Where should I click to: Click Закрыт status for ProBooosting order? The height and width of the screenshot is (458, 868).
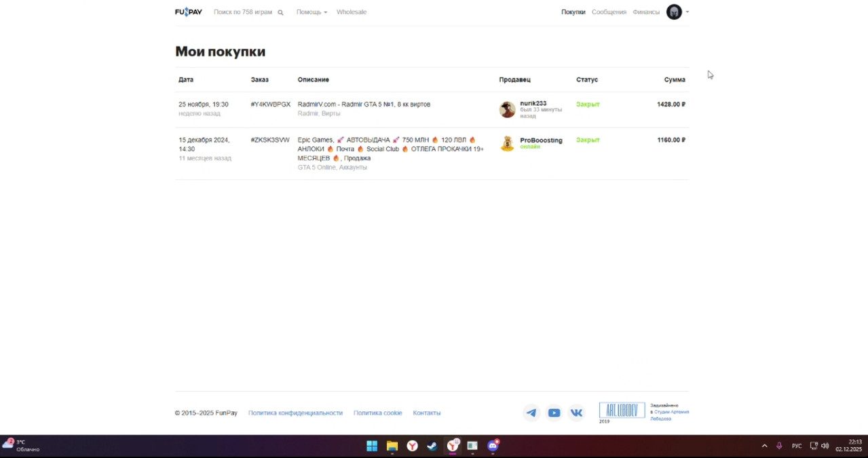(x=588, y=140)
